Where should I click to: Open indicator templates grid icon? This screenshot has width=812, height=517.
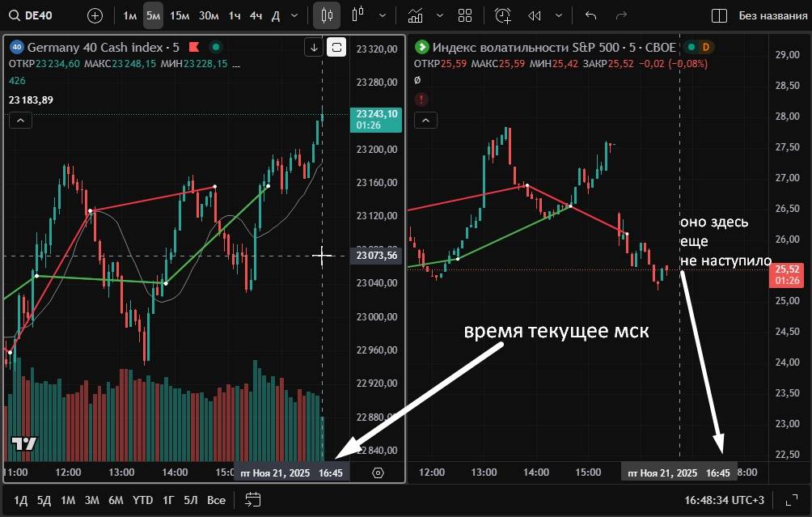coord(464,15)
